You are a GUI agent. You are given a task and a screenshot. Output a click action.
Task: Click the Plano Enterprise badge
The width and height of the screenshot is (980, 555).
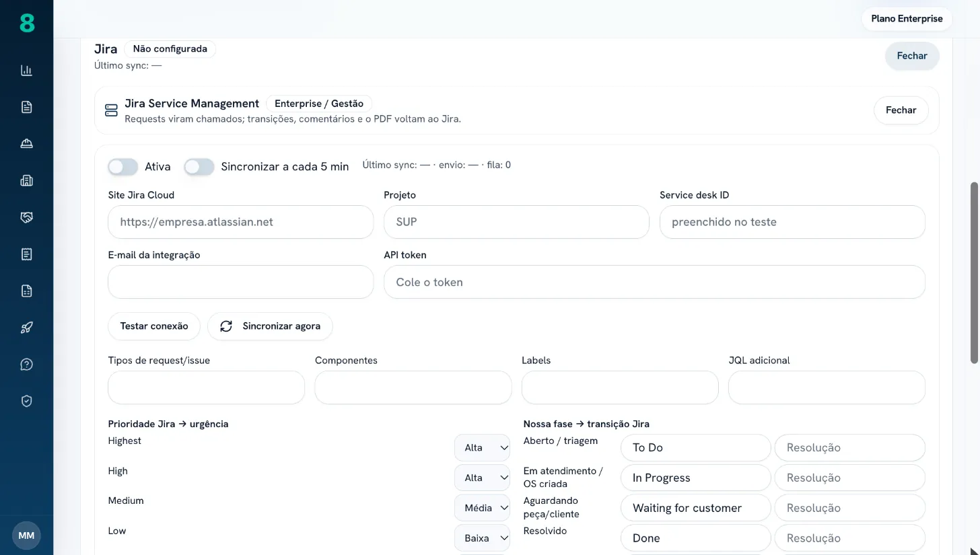pyautogui.click(x=907, y=19)
